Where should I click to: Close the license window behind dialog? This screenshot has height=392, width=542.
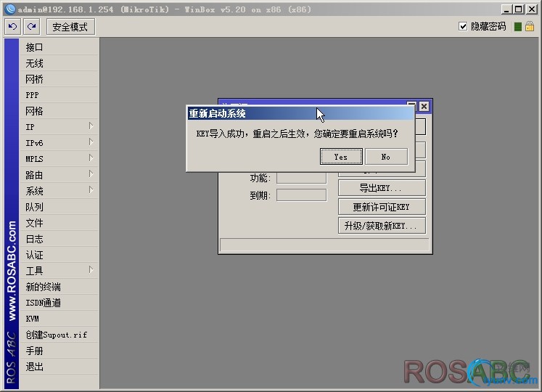pyautogui.click(x=424, y=106)
